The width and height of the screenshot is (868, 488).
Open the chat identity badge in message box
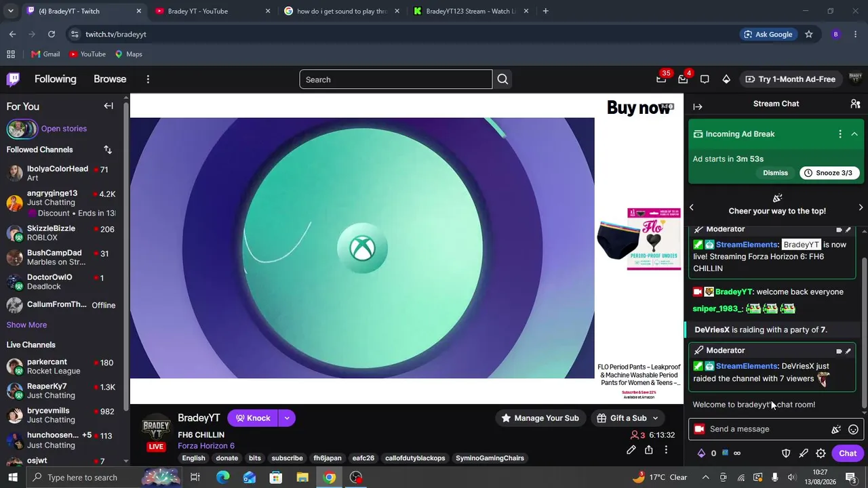point(699,429)
